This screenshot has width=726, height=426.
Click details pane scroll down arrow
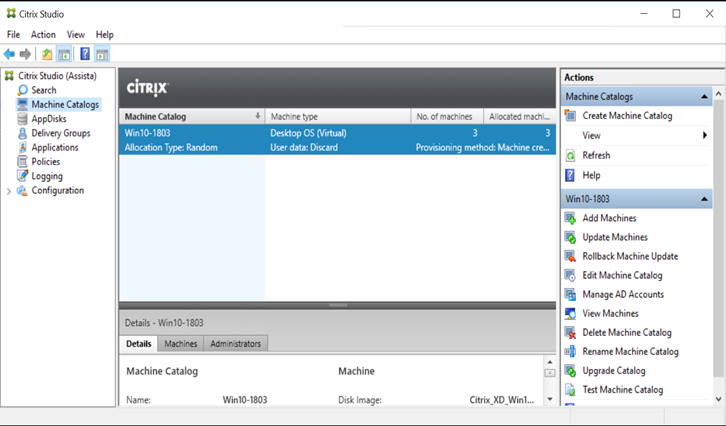[x=550, y=399]
